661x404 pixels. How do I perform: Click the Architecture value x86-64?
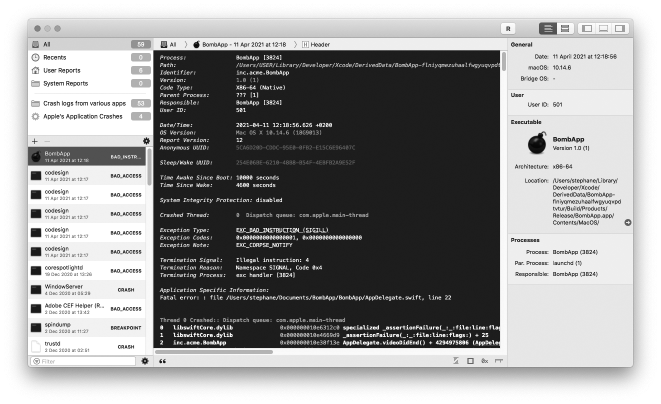pyautogui.click(x=562, y=167)
